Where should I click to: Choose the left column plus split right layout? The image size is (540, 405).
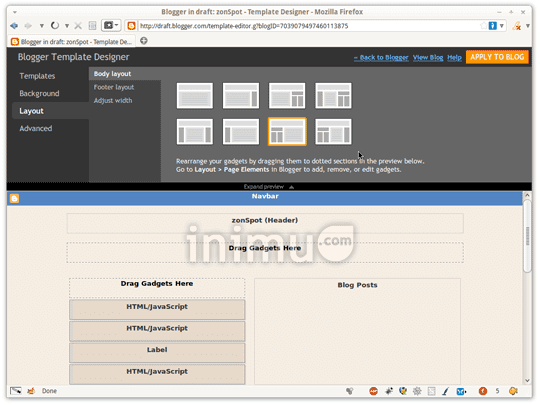(x=333, y=95)
